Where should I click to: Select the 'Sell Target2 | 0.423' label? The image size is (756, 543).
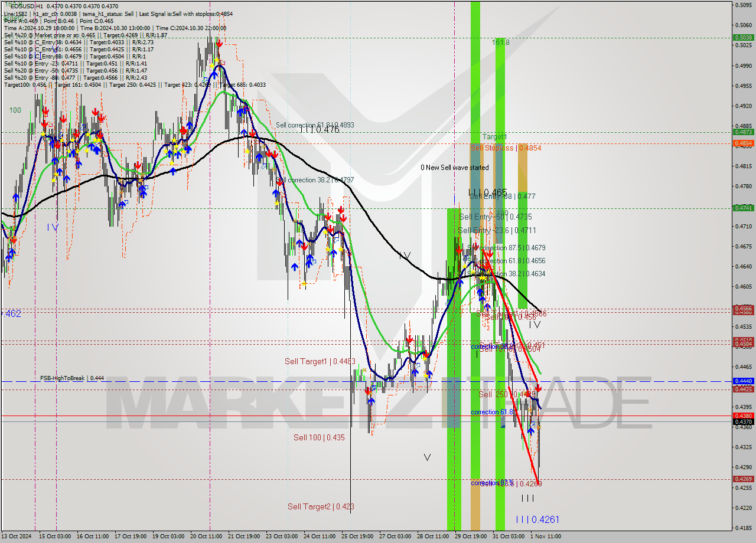pos(321,506)
